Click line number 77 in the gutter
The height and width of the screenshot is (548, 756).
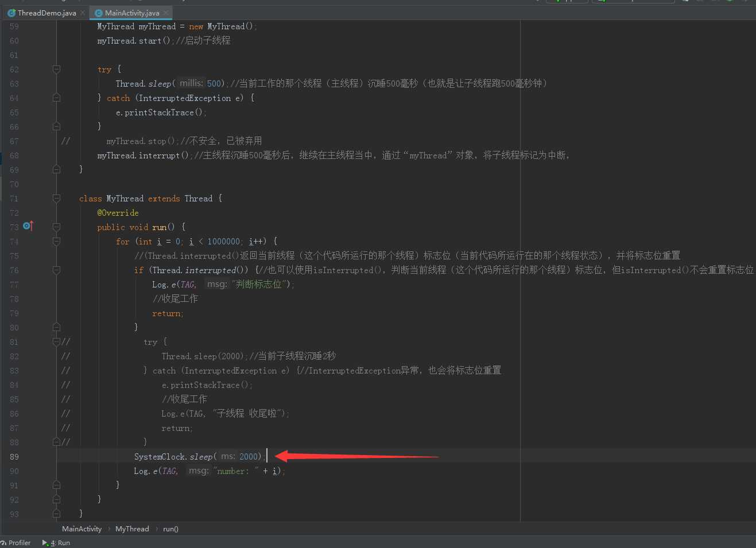[14, 285]
